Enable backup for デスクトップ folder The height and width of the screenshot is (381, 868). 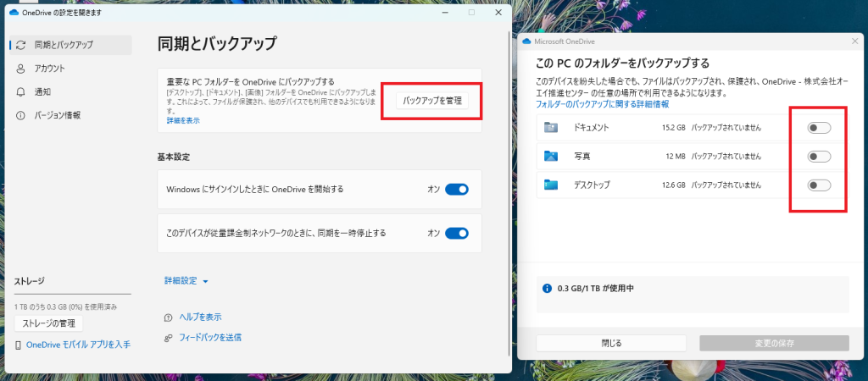click(x=820, y=185)
